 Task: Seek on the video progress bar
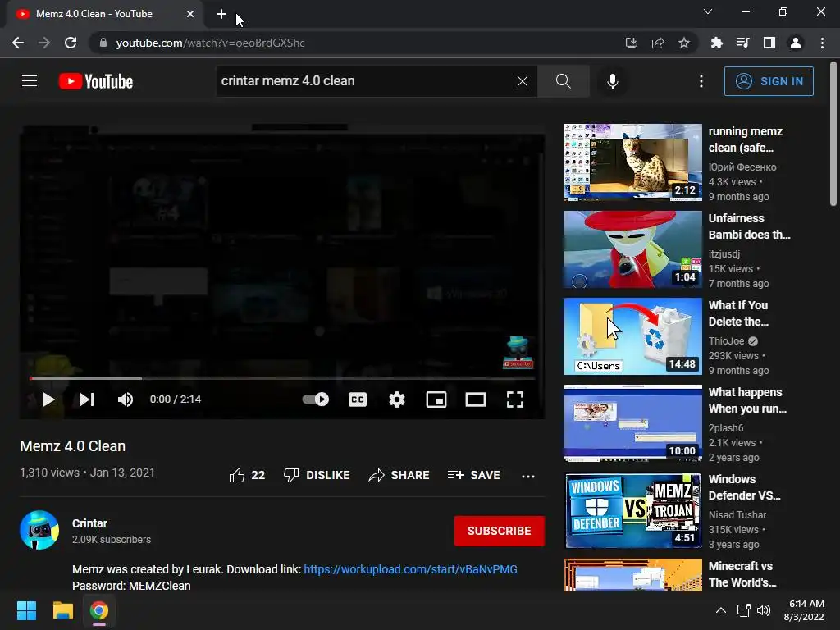tap(282, 378)
